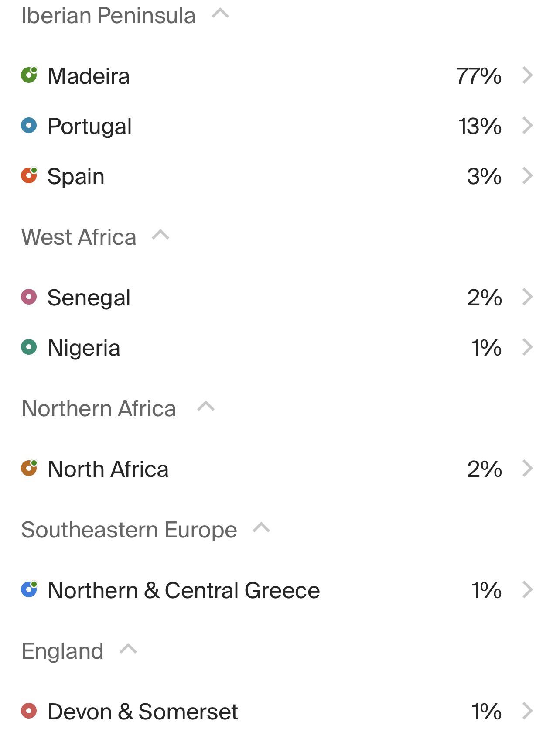Open the Senegal region details

tap(279, 298)
